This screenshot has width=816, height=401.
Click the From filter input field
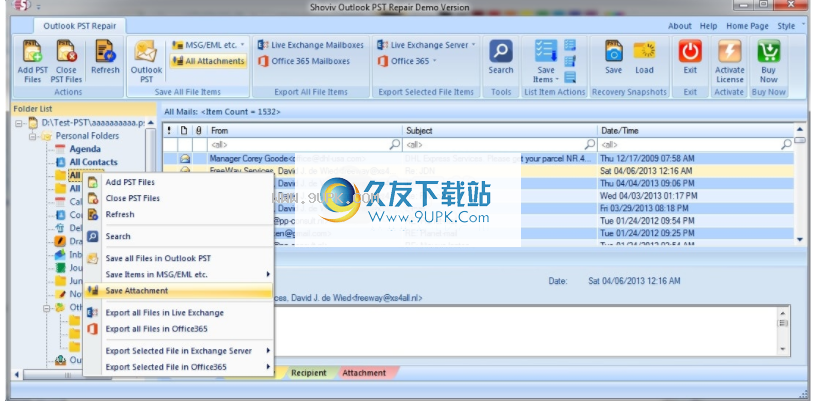pos(304,144)
